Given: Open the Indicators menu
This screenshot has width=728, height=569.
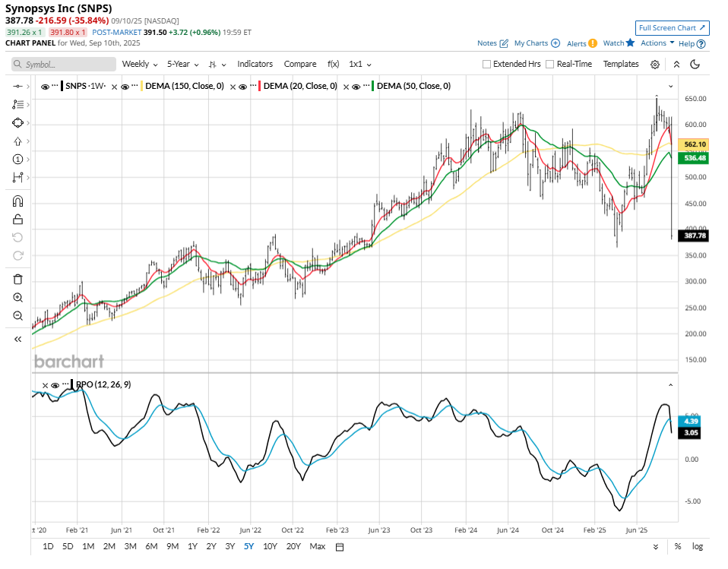Looking at the screenshot, I should [255, 64].
